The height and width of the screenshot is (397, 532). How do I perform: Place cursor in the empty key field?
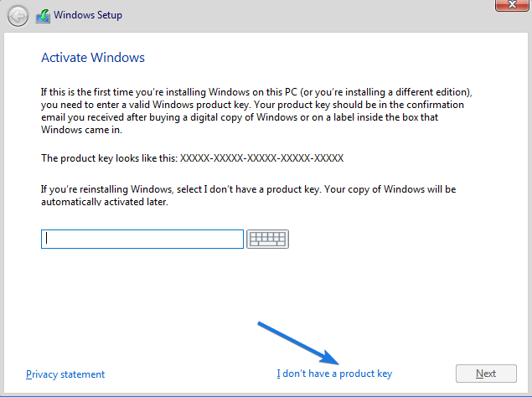coord(142,239)
